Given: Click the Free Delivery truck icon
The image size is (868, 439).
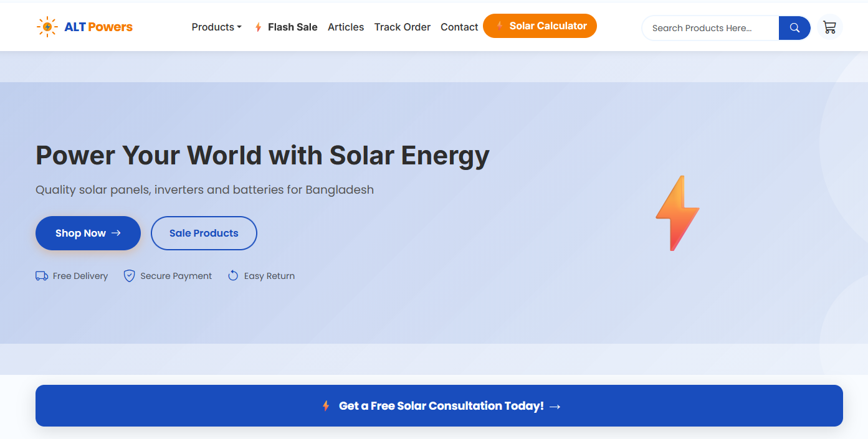Looking at the screenshot, I should click(42, 276).
